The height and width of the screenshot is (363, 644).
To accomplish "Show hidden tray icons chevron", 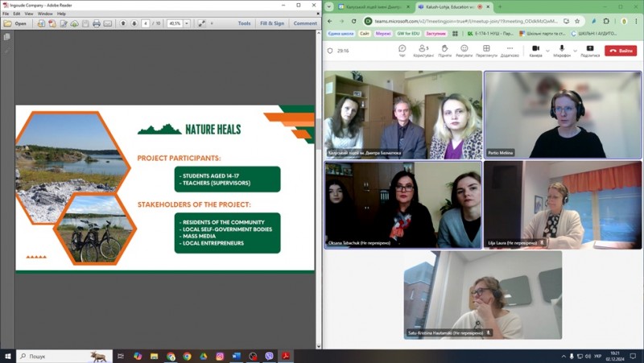I will [563, 356].
